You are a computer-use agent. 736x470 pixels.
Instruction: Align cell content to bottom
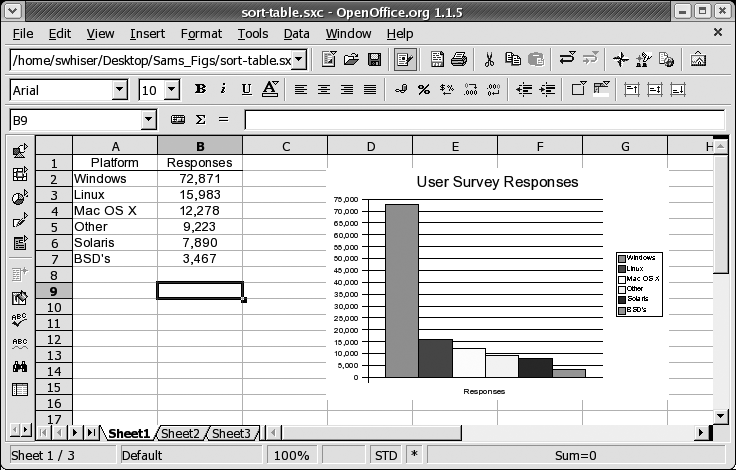[678, 89]
